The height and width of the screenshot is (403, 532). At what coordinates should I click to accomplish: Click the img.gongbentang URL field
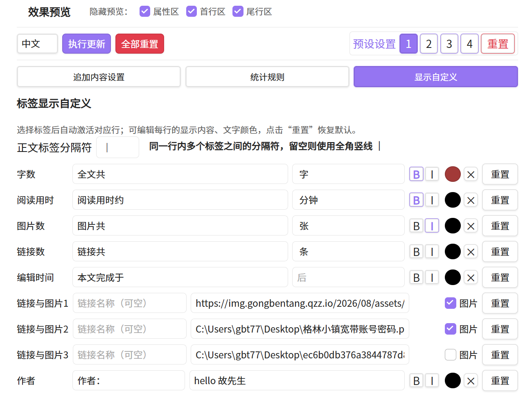pyautogui.click(x=300, y=303)
